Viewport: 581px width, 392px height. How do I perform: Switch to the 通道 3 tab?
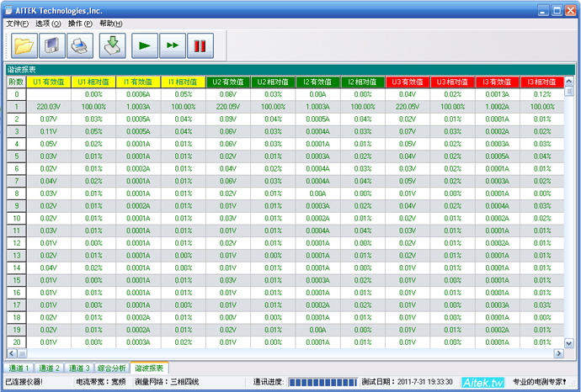pyautogui.click(x=77, y=368)
